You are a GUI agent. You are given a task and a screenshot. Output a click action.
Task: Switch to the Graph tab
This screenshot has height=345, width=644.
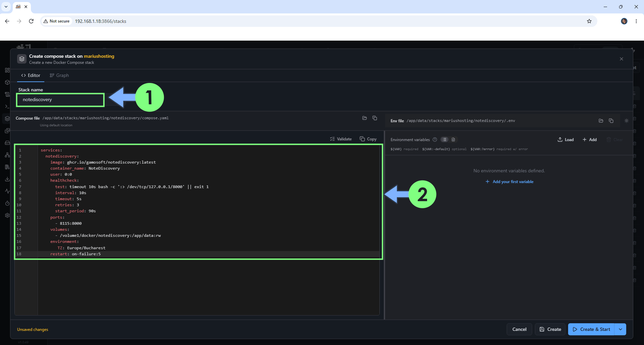point(59,76)
